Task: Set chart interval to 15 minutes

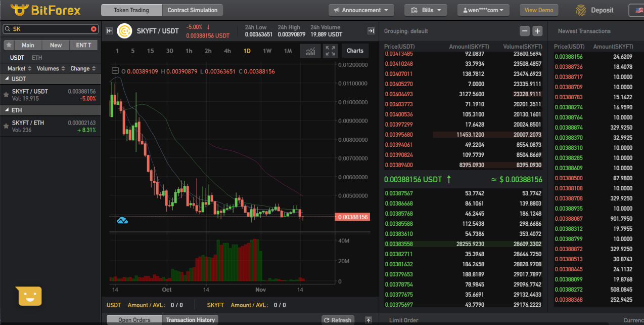Action: point(150,51)
